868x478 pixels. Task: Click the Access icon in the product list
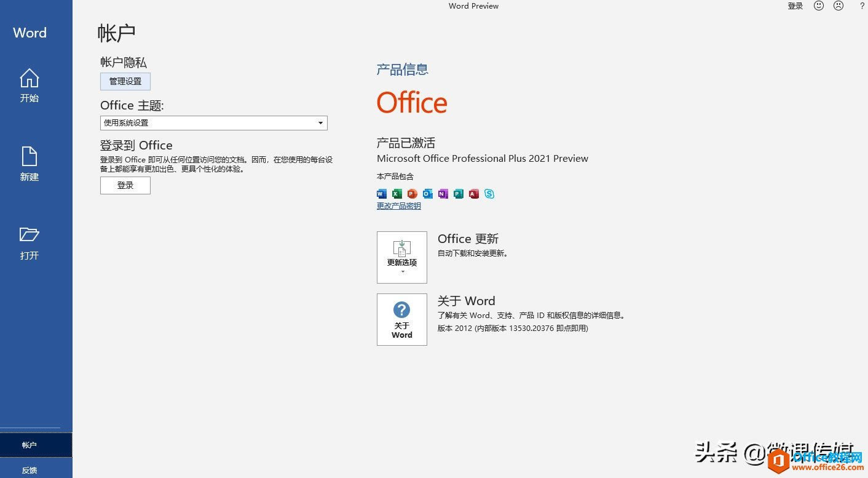[473, 194]
